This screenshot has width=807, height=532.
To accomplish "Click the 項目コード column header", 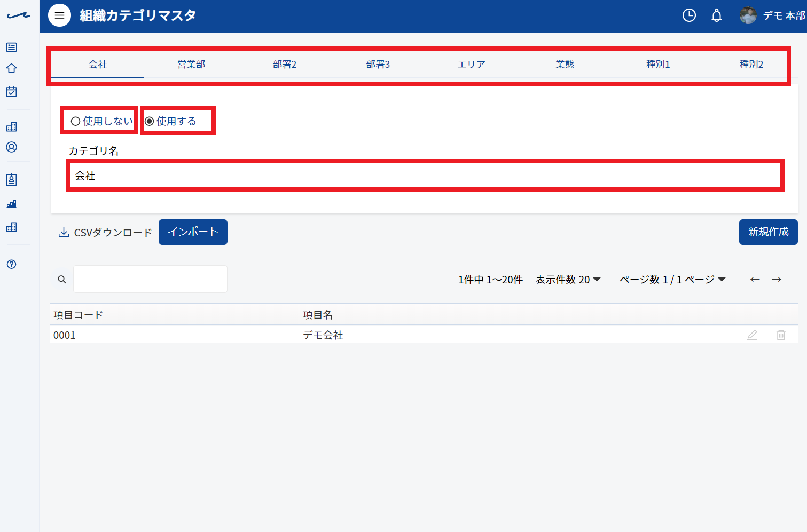I will coord(78,315).
